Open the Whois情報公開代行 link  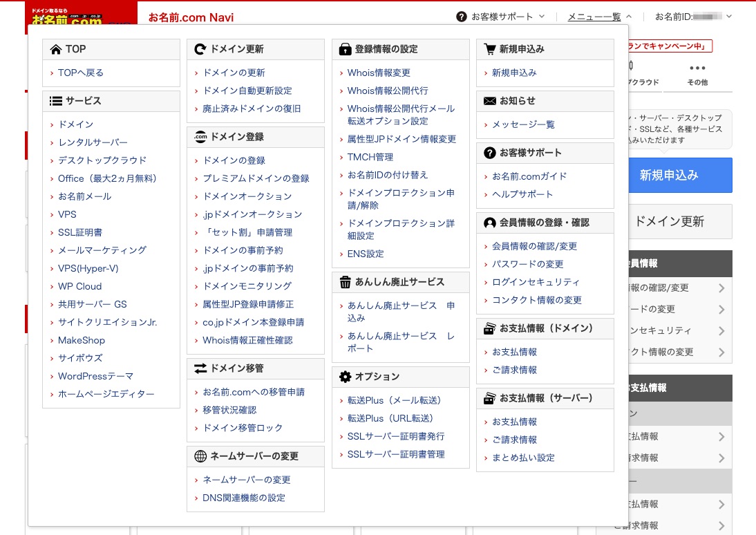pos(388,91)
